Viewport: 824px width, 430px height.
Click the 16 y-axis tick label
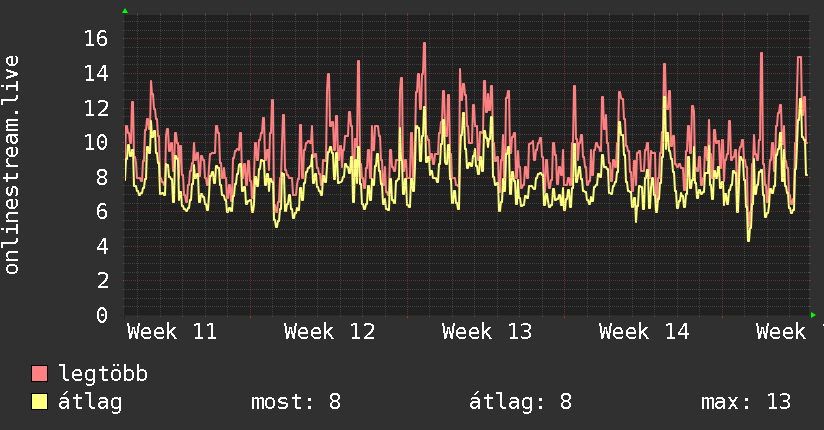tap(96, 38)
